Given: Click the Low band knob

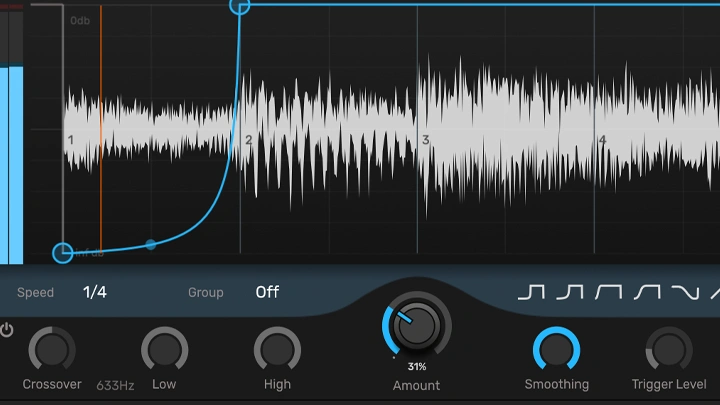Looking at the screenshot, I should pos(164,350).
